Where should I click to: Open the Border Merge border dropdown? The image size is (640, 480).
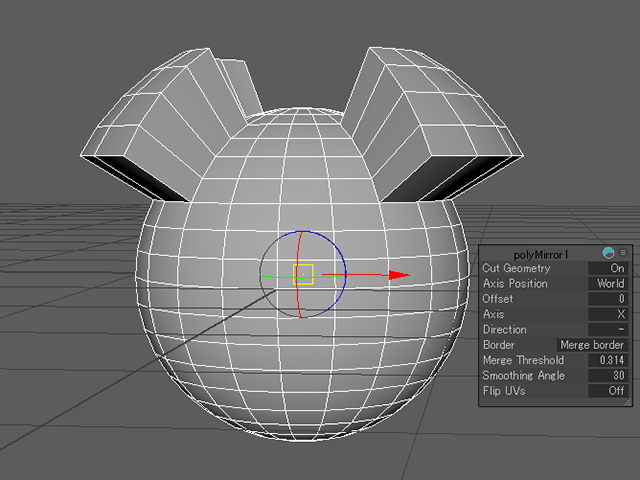pos(592,345)
